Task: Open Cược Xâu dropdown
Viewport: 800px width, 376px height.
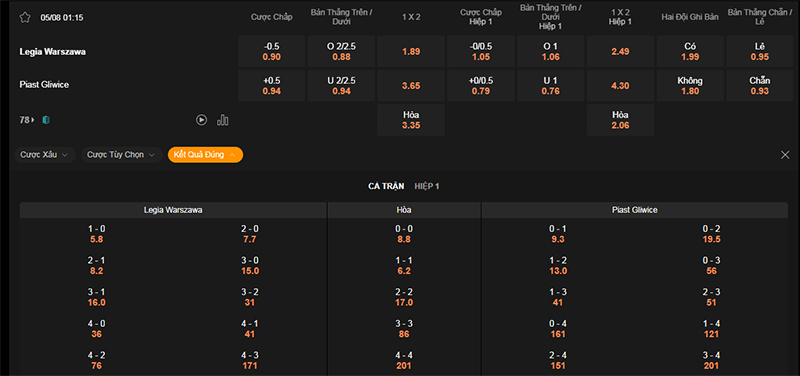Action: coord(45,155)
